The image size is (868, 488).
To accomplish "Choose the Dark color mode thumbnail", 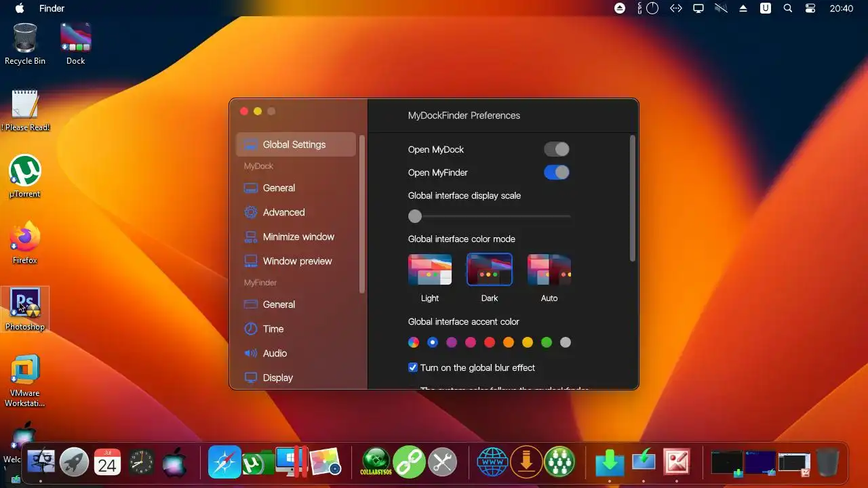I will point(490,270).
